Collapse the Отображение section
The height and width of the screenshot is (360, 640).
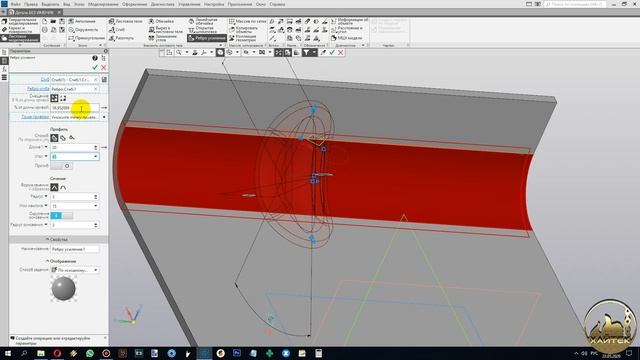tap(61, 261)
